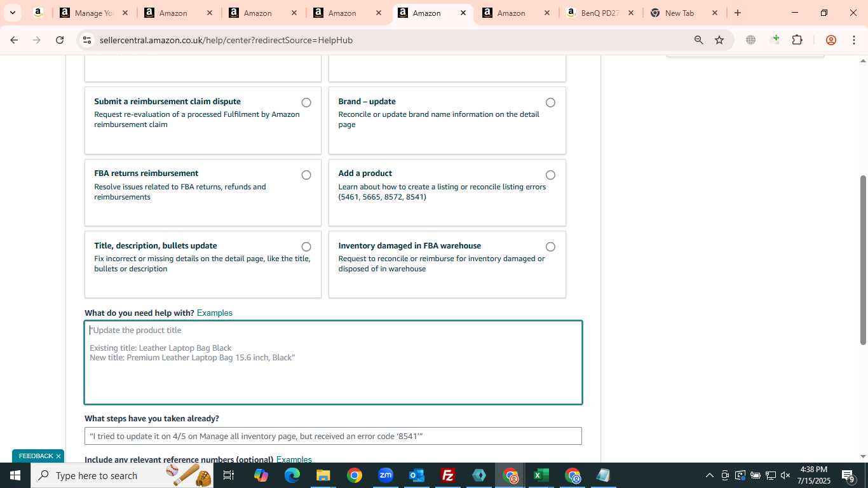This screenshot has width=868, height=488.
Task: Open the grey globe extension icon
Action: pyautogui.click(x=750, y=40)
